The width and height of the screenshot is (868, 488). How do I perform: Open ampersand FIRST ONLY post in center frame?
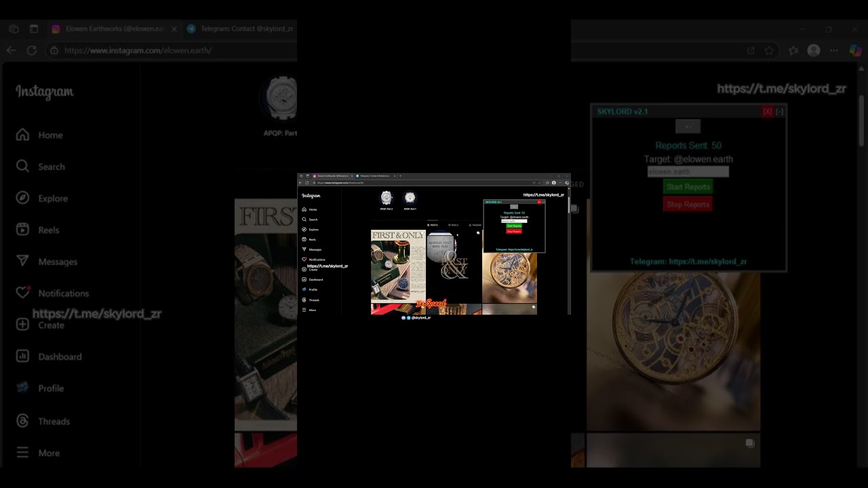pos(454,266)
